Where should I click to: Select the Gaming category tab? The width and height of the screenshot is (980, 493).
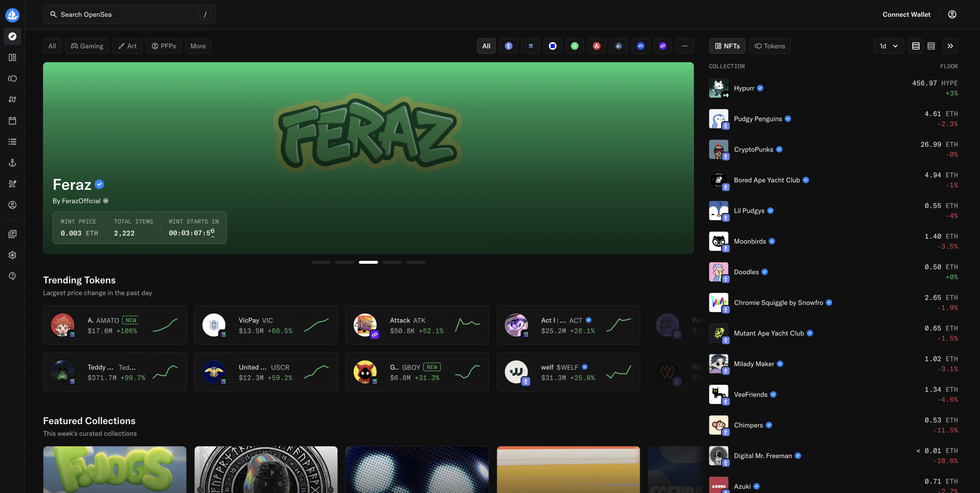click(x=87, y=46)
